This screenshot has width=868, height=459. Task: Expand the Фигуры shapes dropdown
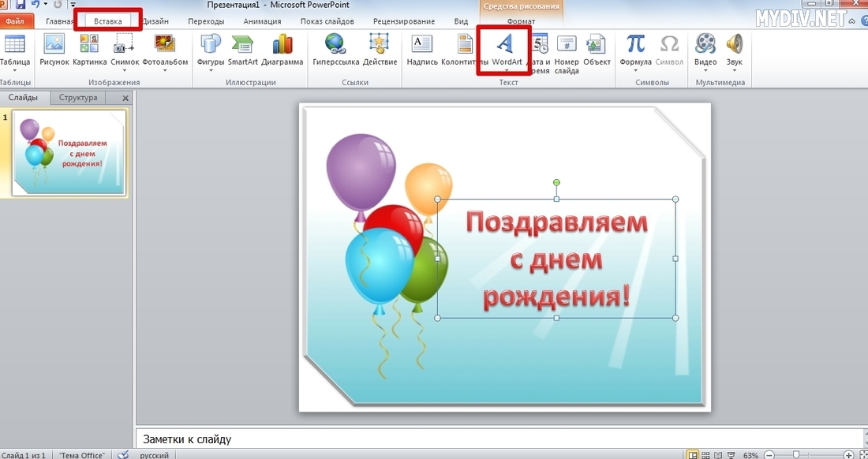211,70
